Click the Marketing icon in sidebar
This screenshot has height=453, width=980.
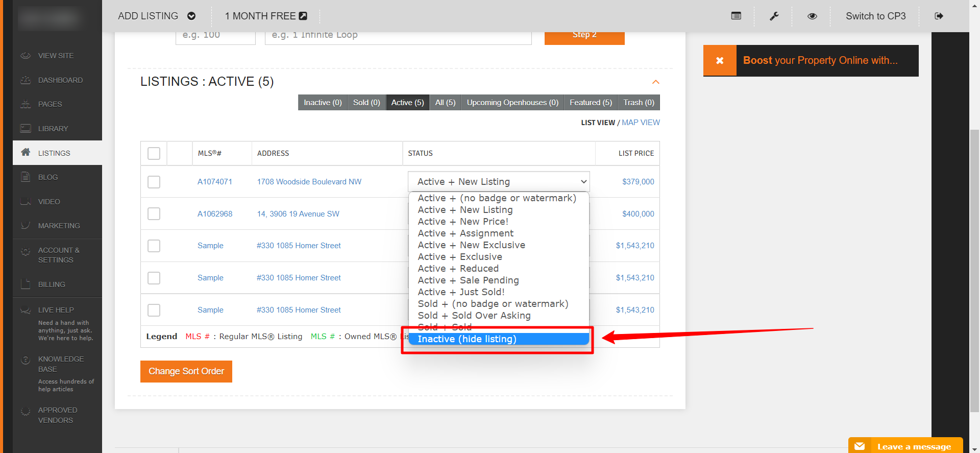(26, 226)
